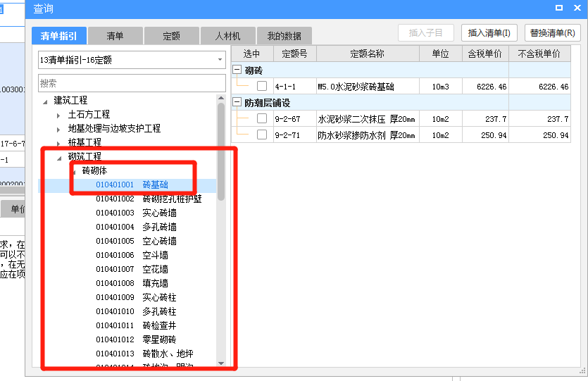588x381 pixels.
Task: Open the 清单 tab
Action: coord(115,36)
